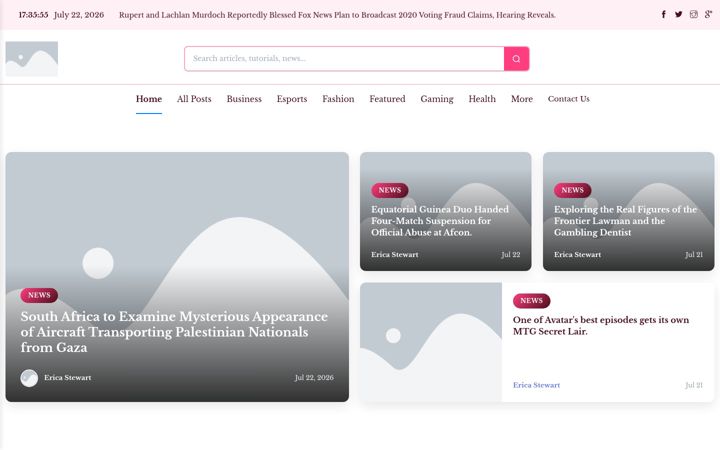Open the Health category
This screenshot has height=450, width=720.
point(482,99)
